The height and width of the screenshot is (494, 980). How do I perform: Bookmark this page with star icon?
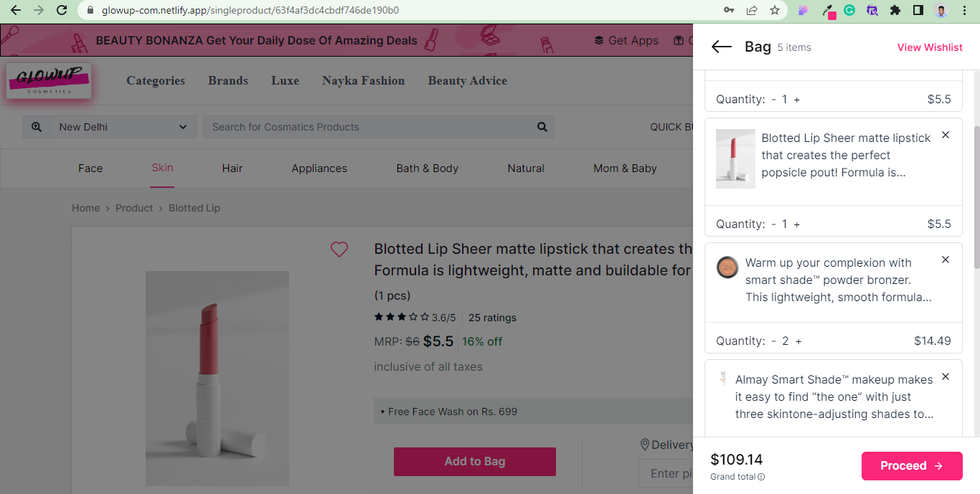click(775, 10)
